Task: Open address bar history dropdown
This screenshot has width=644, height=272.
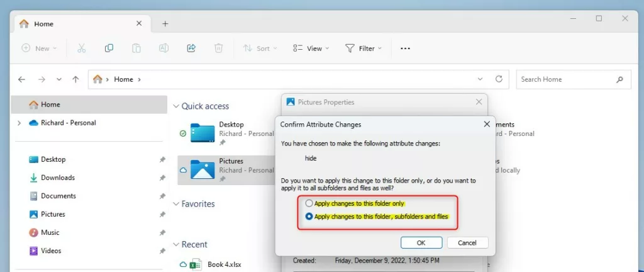Action: (x=480, y=79)
